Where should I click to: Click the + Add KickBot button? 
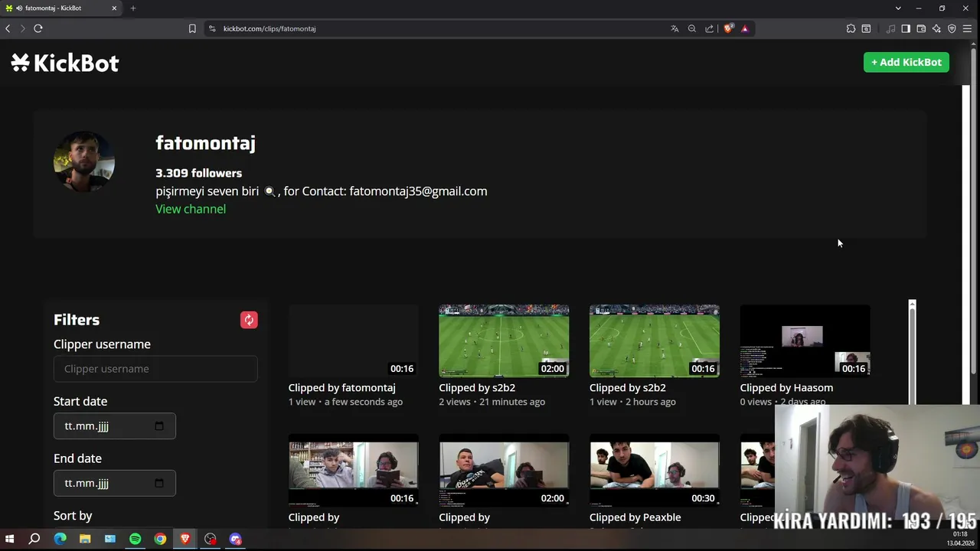(x=906, y=62)
